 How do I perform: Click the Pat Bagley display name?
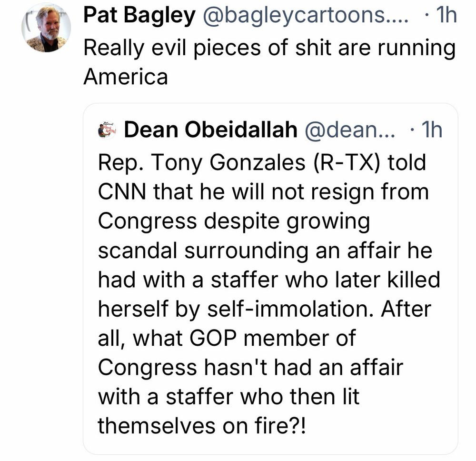coord(139,17)
